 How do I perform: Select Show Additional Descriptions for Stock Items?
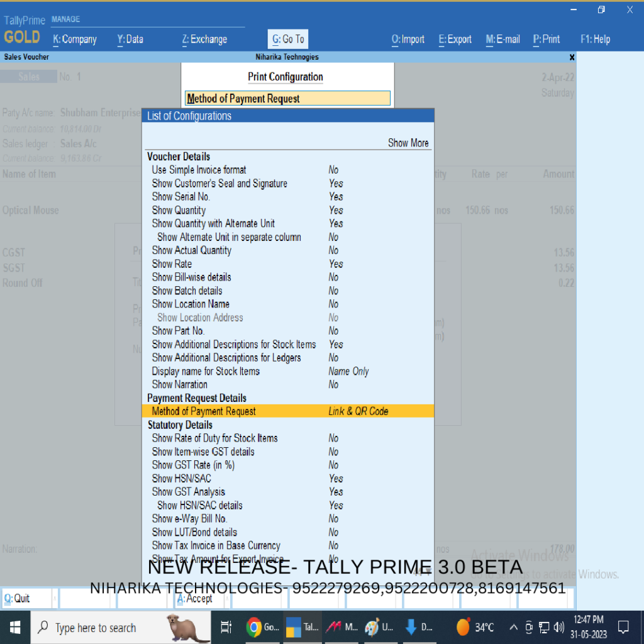(x=287, y=345)
